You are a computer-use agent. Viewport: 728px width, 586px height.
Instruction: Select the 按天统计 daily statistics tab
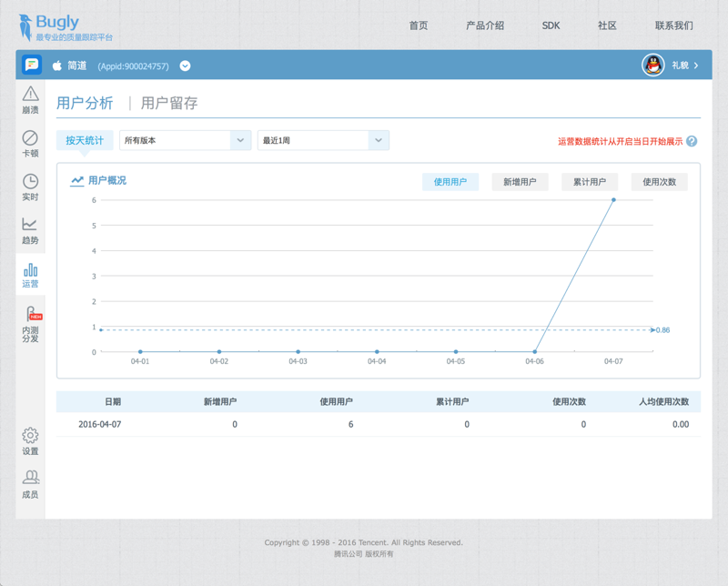(85, 140)
